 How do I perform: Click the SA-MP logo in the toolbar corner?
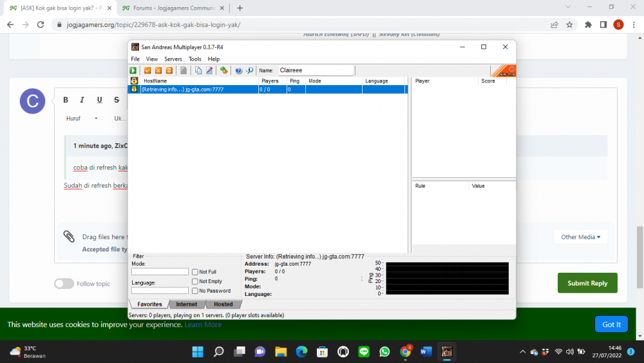pos(503,71)
